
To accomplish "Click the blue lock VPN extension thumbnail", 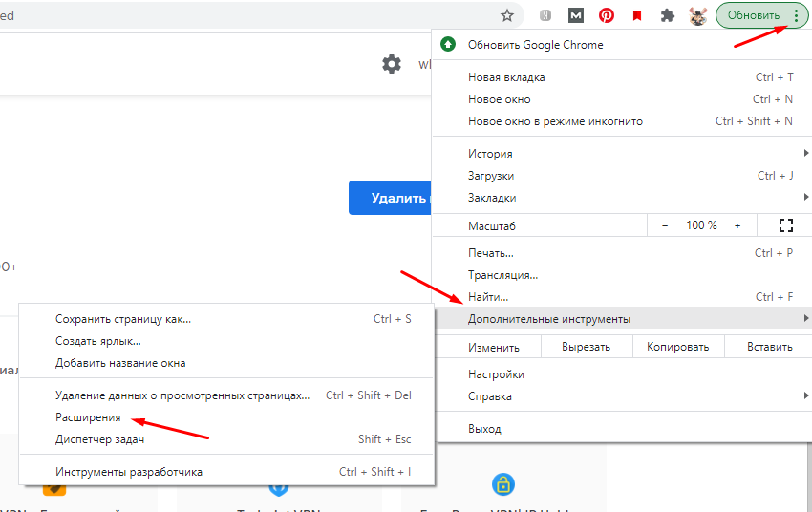I will pos(502,484).
